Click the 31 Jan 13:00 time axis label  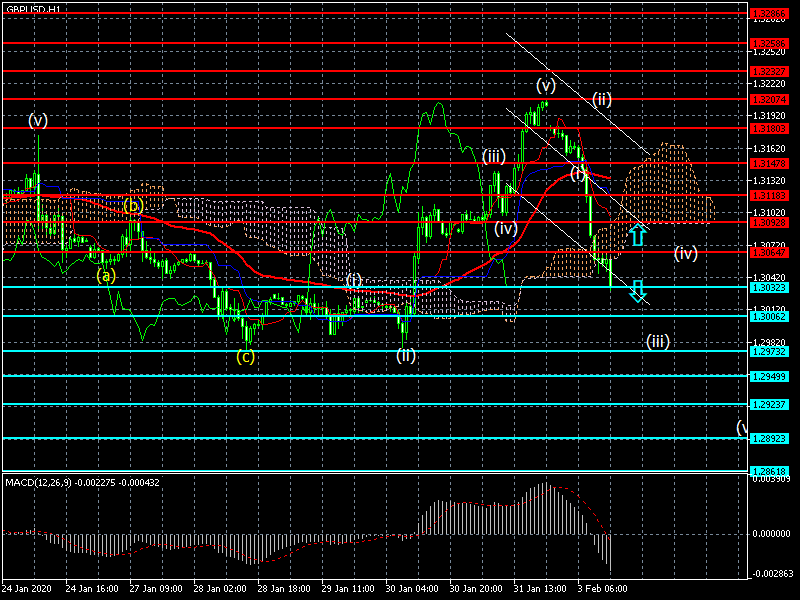tap(540, 588)
